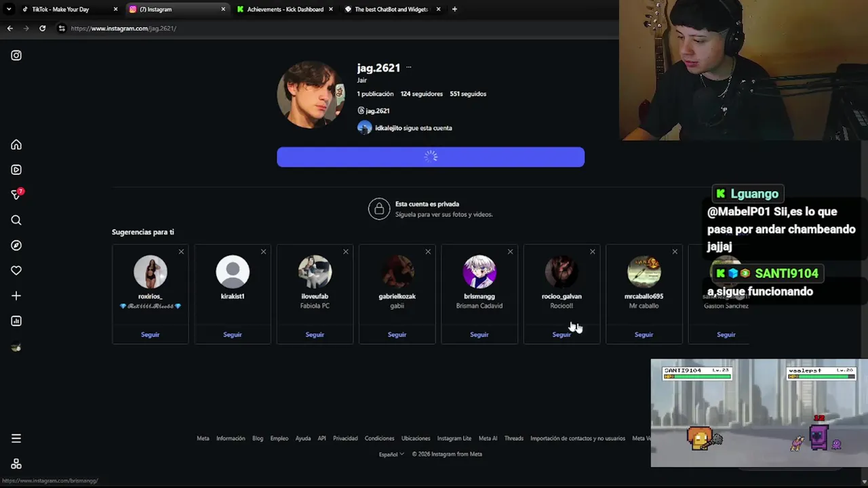
Task: Open a new browser tab with plus
Action: pyautogui.click(x=454, y=9)
